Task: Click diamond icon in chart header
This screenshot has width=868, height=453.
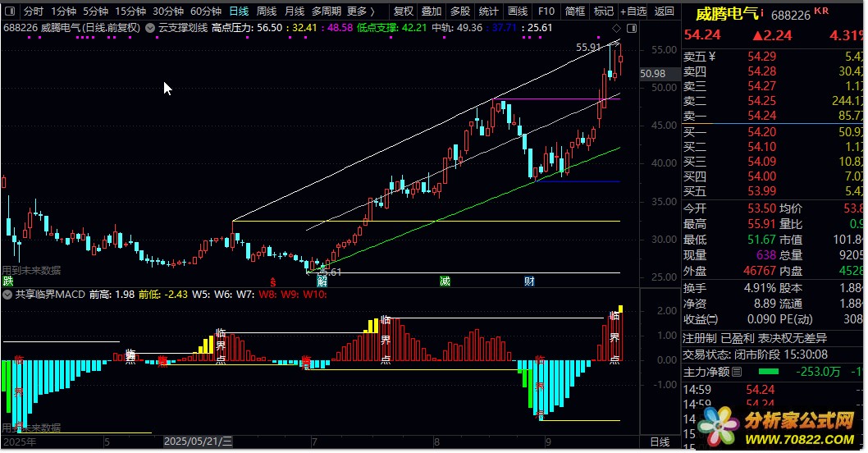Action: pyautogui.click(x=617, y=28)
